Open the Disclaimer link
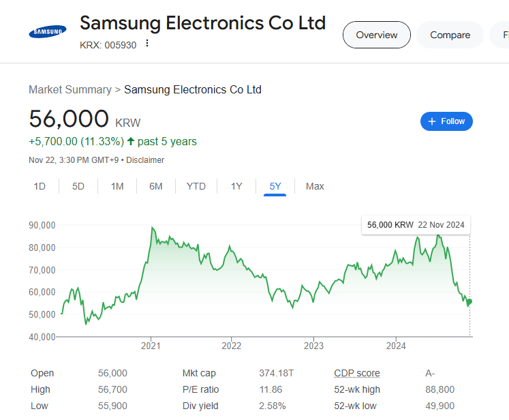The height and width of the screenshot is (420, 509). point(145,160)
